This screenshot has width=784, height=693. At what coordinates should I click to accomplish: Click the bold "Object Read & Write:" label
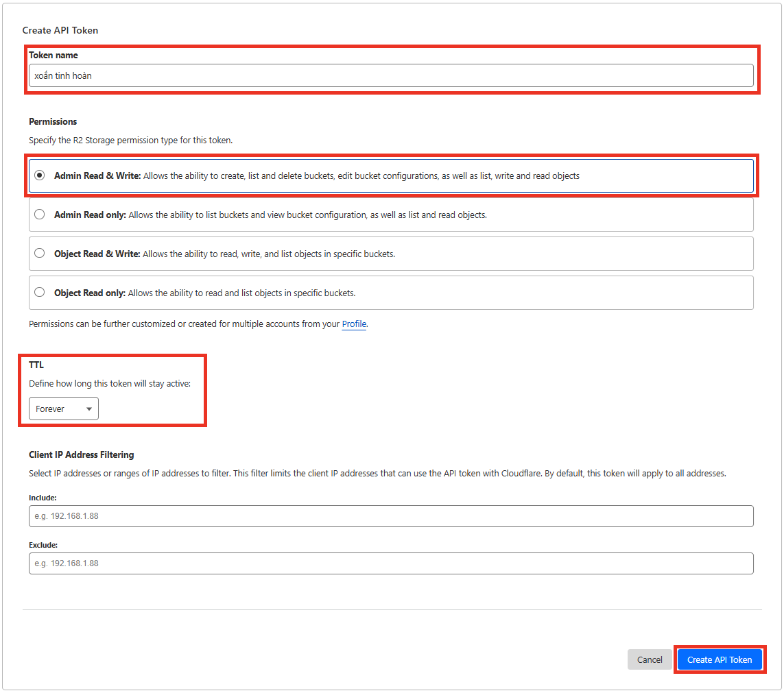[97, 254]
